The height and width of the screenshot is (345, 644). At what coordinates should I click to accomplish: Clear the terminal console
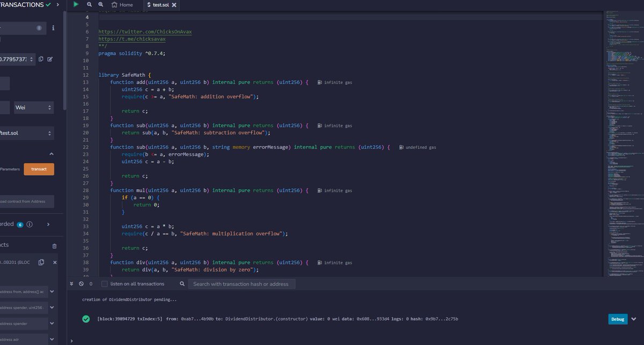click(x=81, y=284)
